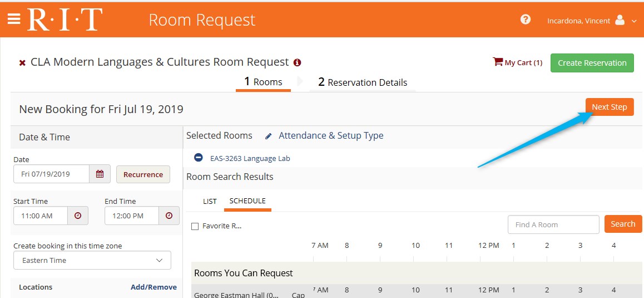Click the Recurrence button
Screen dimensions: 644x298
143,174
